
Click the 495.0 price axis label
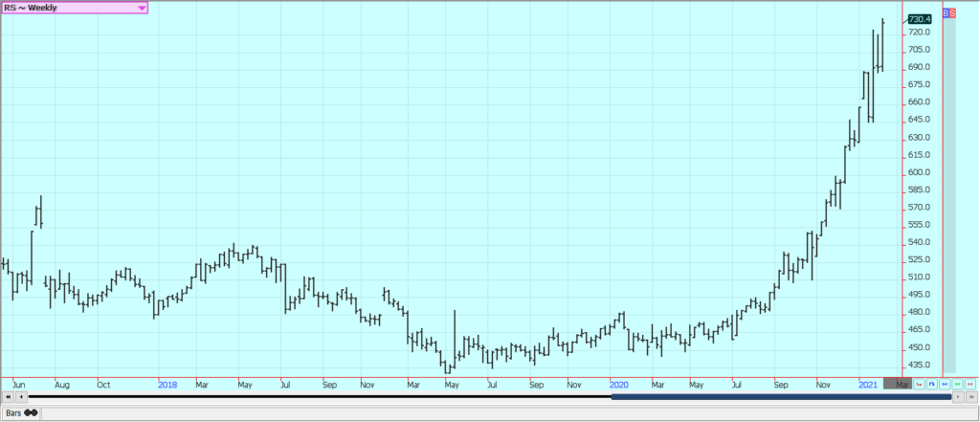click(x=919, y=295)
